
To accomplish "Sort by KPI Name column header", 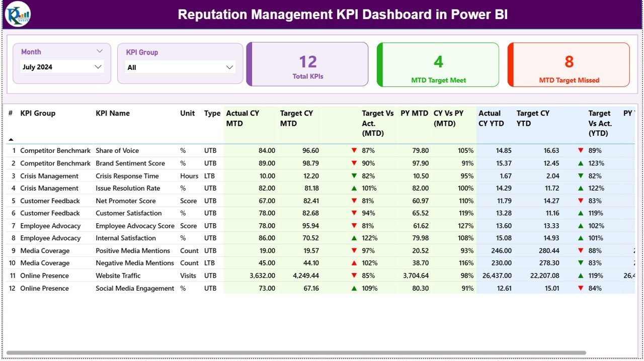I will pyautogui.click(x=113, y=113).
